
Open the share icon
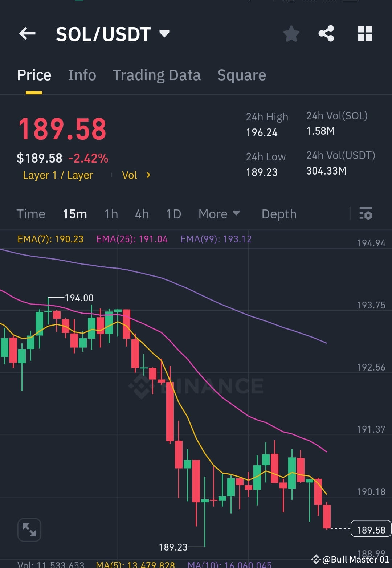coord(326,33)
